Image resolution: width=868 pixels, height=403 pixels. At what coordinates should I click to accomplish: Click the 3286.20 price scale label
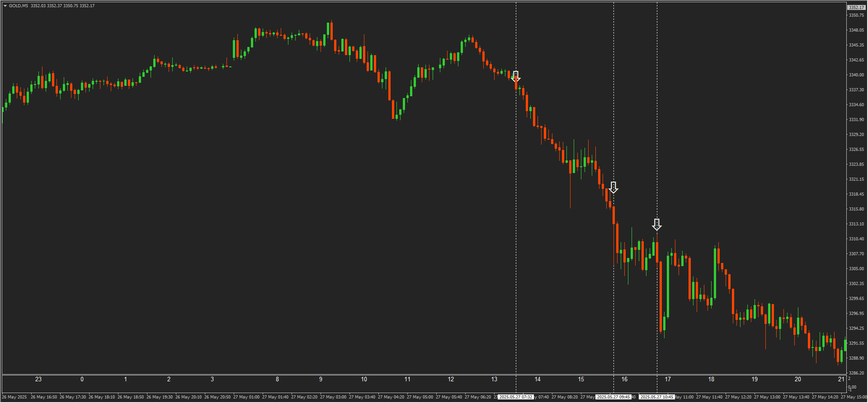coord(856,373)
